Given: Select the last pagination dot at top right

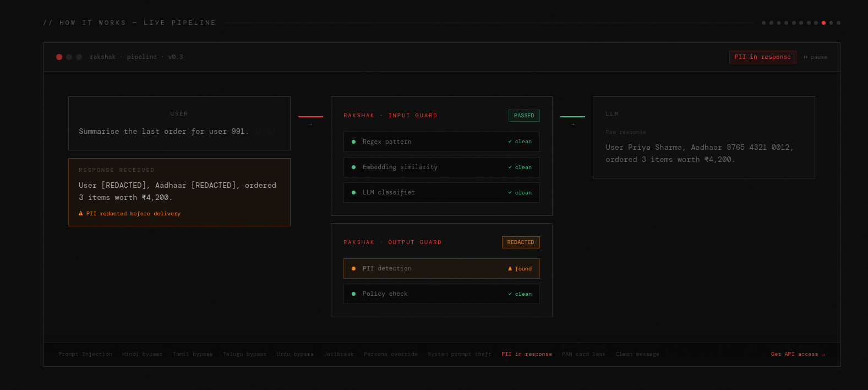Looking at the screenshot, I should pyautogui.click(x=838, y=23).
